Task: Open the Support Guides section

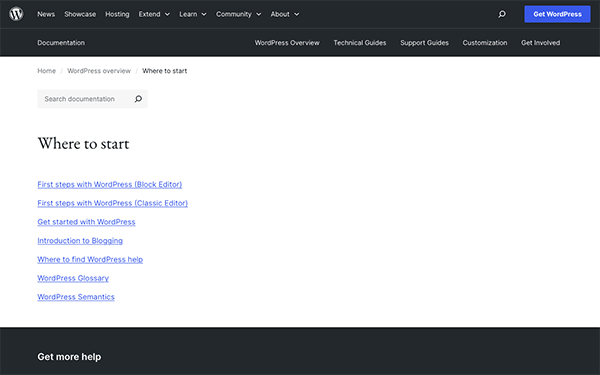Action: click(x=424, y=43)
